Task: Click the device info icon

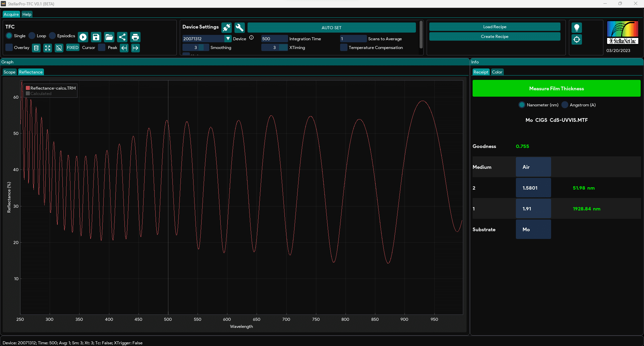Action: [251, 38]
